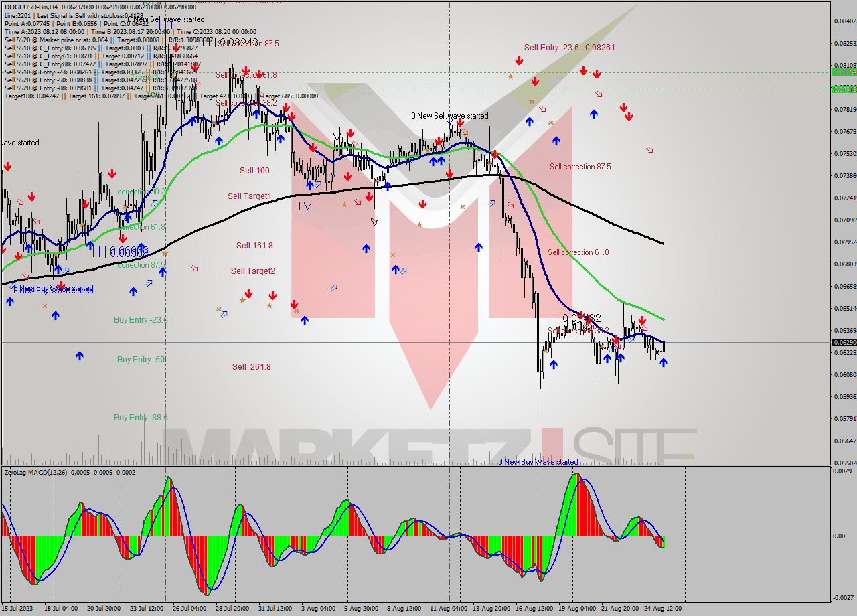The width and height of the screenshot is (857, 616).
Task: Click the '13 Aug 20:00' time label
Action: click(x=491, y=609)
